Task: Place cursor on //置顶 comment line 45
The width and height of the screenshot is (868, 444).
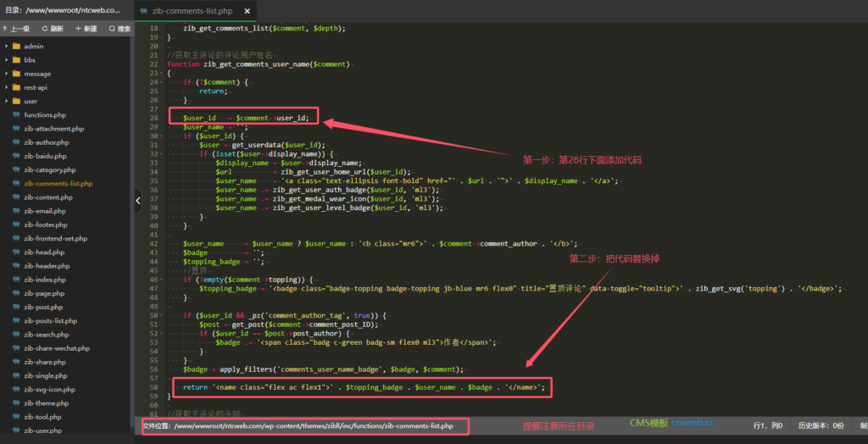Action: pyautogui.click(x=196, y=270)
